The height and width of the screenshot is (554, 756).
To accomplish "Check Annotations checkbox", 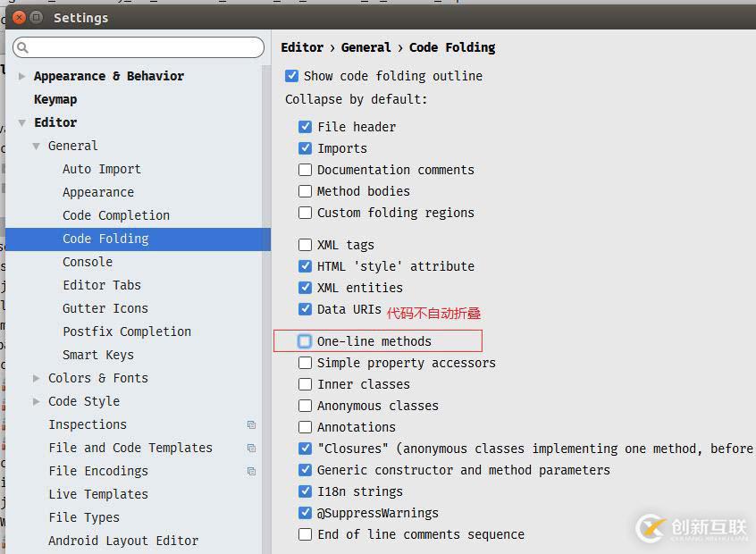I will (x=306, y=427).
